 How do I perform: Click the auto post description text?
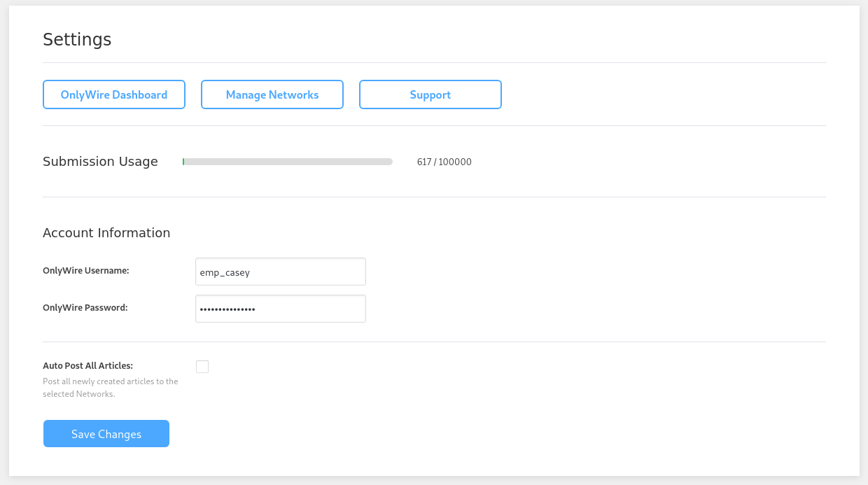110,388
